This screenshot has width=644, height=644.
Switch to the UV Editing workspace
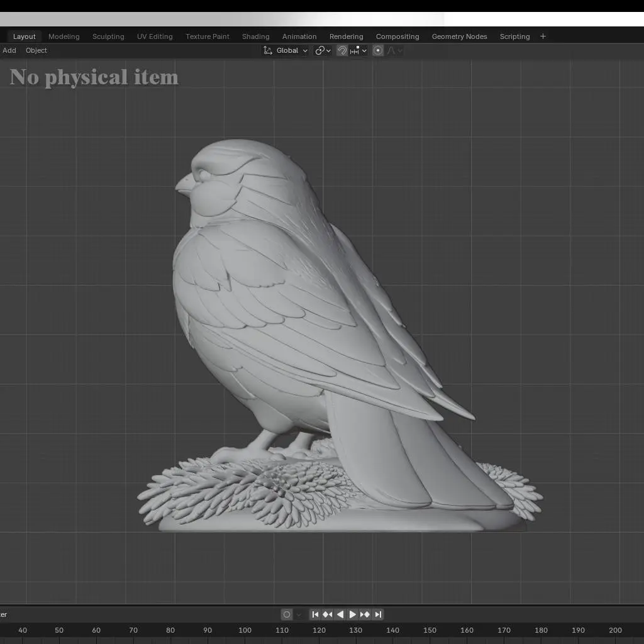155,36
